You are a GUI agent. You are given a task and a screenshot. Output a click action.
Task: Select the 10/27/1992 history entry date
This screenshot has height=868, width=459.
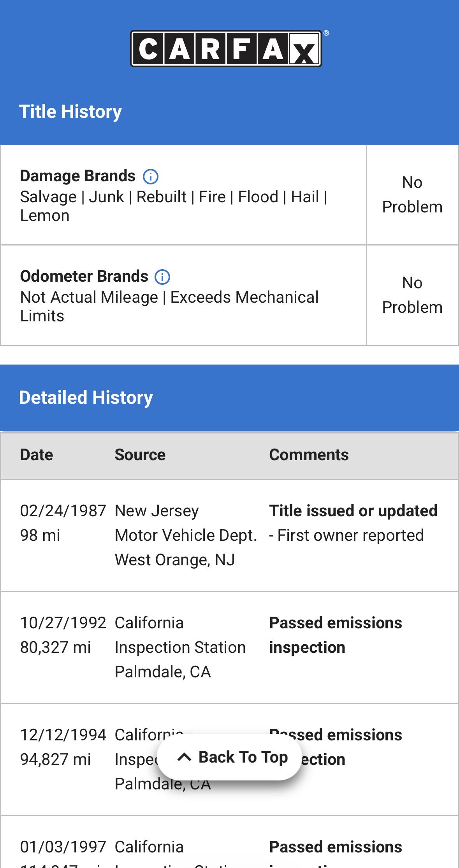(63, 623)
